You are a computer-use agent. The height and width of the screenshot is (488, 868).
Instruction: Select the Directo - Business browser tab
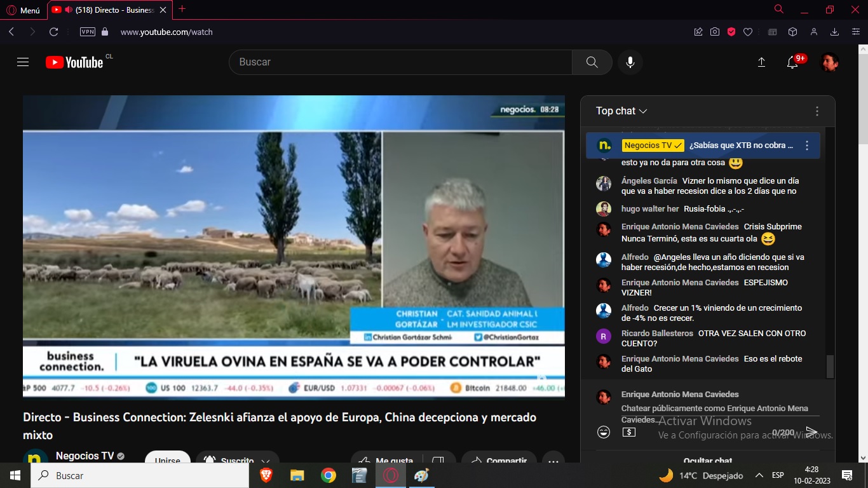[x=108, y=10]
